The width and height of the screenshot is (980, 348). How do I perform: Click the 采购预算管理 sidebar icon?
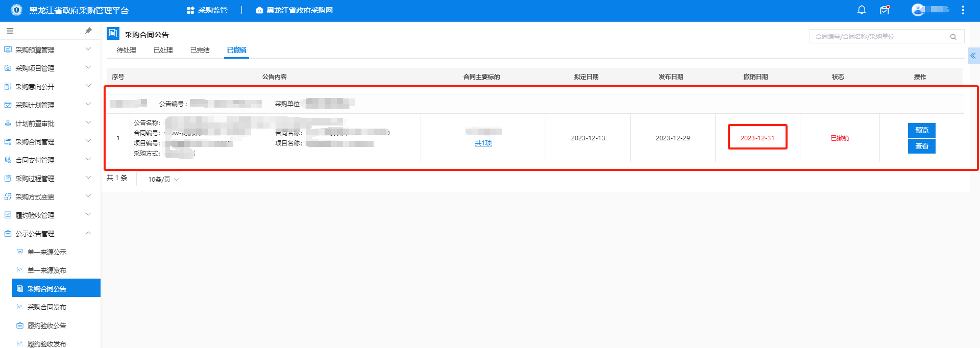click(8, 49)
